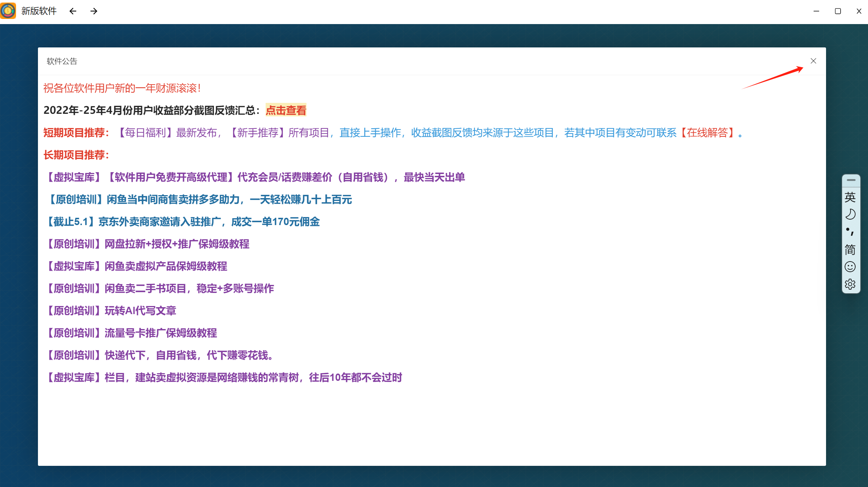Click the forward navigation arrow
The width and height of the screenshot is (868, 487).
point(94,11)
